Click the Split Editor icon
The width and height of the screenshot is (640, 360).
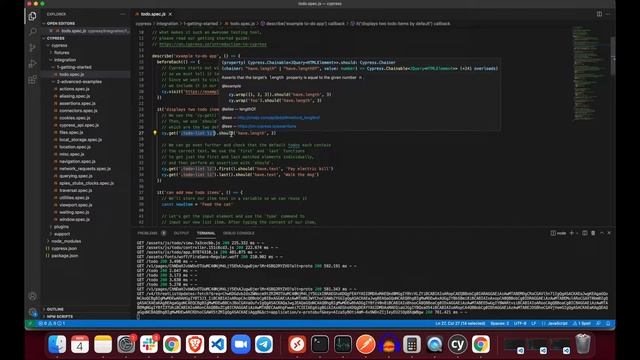pos(599,14)
